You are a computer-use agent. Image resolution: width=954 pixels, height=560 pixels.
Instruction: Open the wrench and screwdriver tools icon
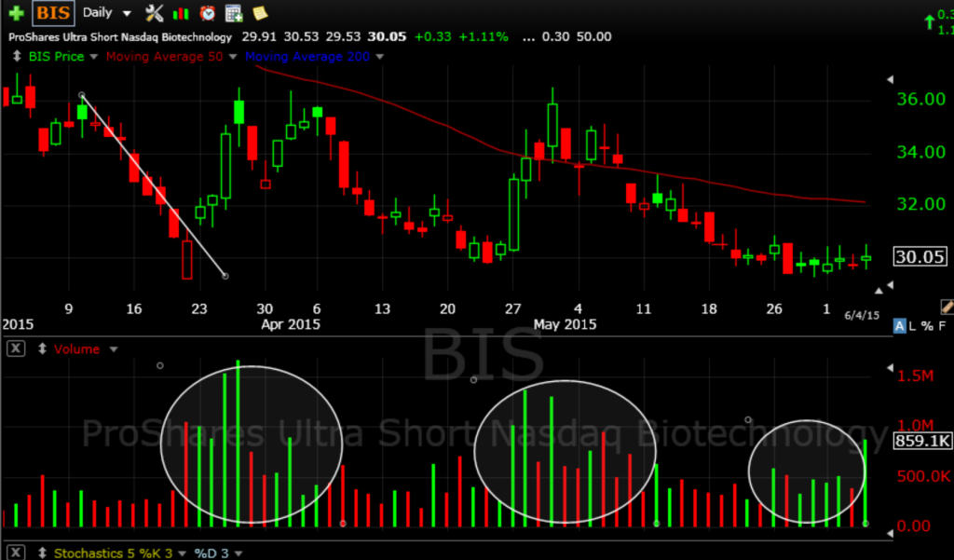tap(155, 13)
